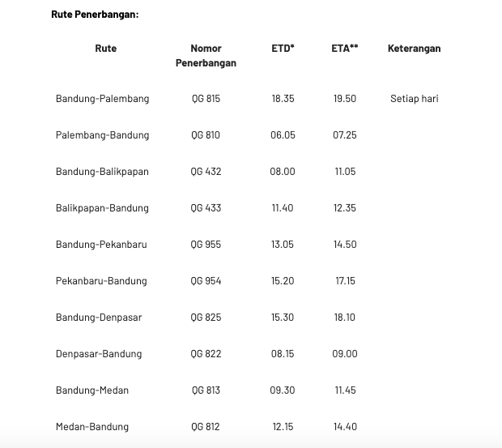The image size is (502, 448).
Task: Click the 18.10 arrival time
Action: pos(345,318)
